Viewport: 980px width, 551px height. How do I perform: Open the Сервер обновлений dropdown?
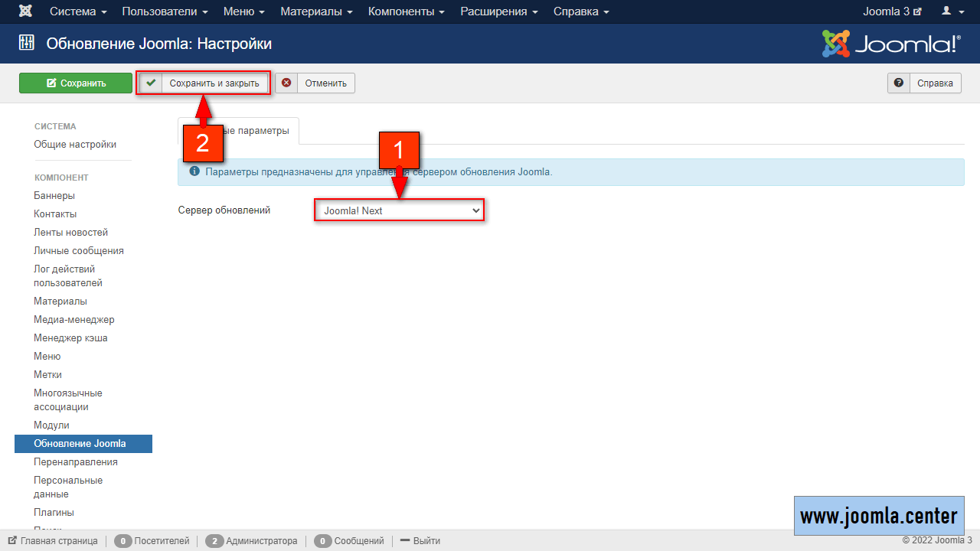tap(399, 210)
